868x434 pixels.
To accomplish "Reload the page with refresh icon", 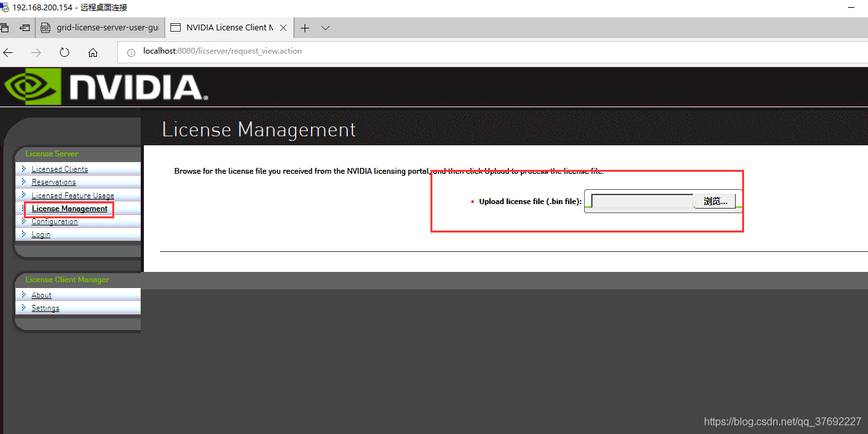I will point(65,52).
